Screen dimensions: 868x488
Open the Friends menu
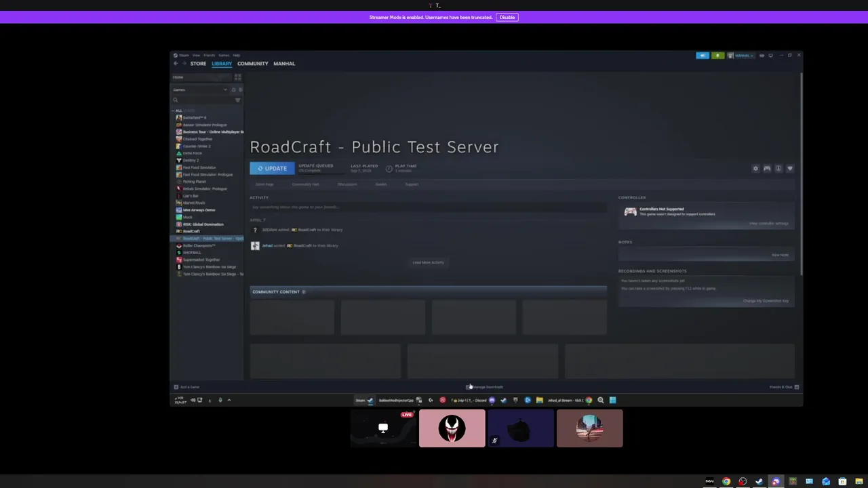[210, 56]
